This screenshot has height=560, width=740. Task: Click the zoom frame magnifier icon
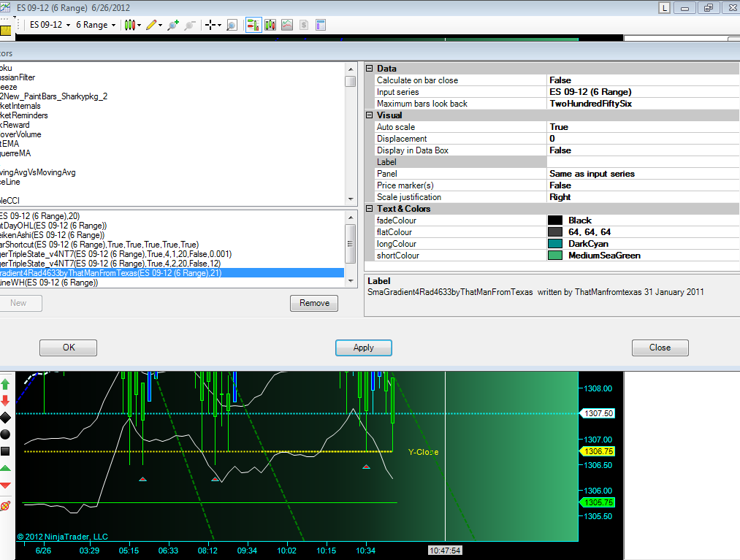pyautogui.click(x=232, y=25)
